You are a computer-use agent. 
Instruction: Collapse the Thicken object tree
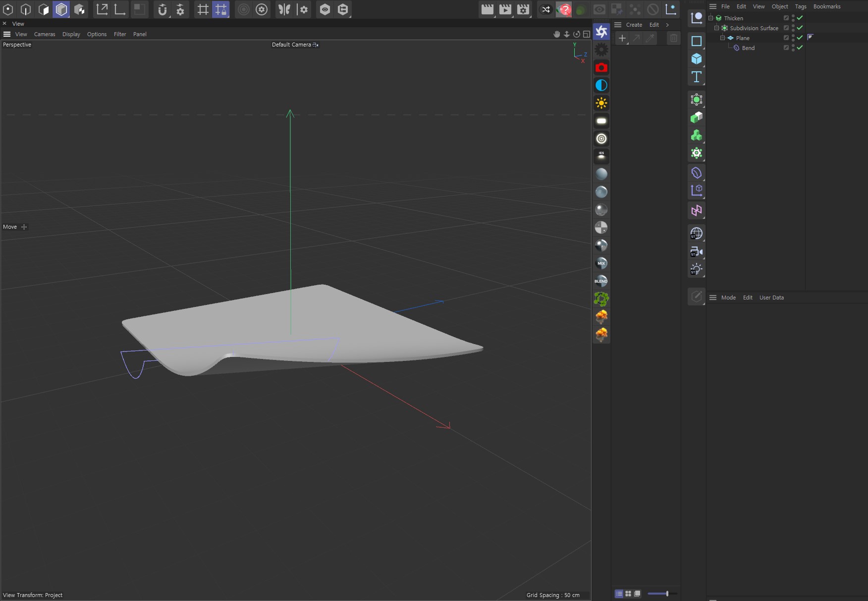(711, 18)
